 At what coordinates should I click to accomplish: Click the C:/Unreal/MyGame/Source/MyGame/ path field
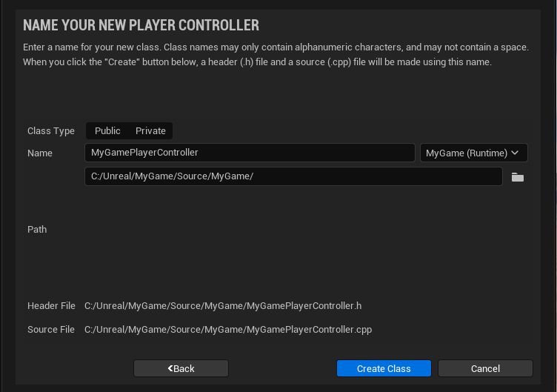pyautogui.click(x=293, y=176)
